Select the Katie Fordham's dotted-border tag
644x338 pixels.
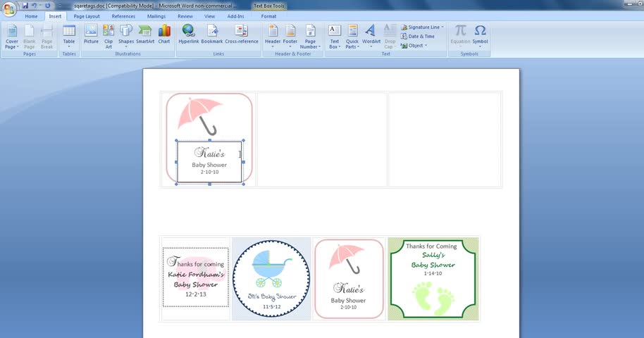pyautogui.click(x=195, y=277)
